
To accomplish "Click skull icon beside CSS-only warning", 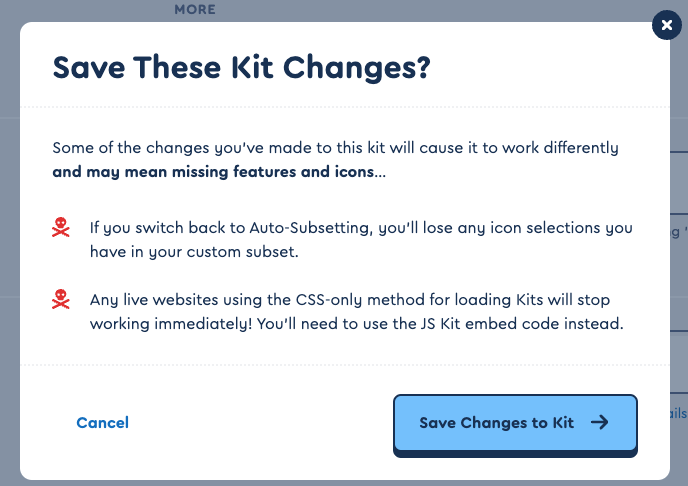I will (x=61, y=300).
